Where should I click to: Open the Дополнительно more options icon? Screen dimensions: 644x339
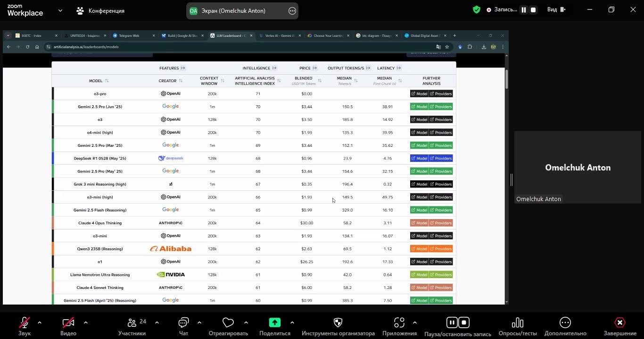pyautogui.click(x=565, y=323)
